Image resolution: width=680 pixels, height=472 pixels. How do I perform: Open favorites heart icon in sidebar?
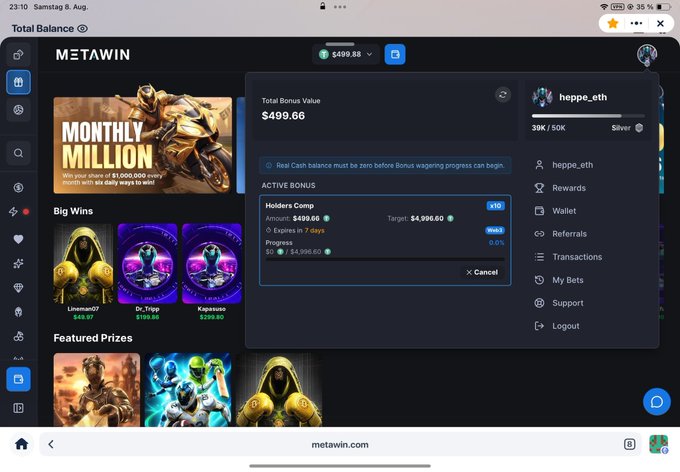point(18,239)
